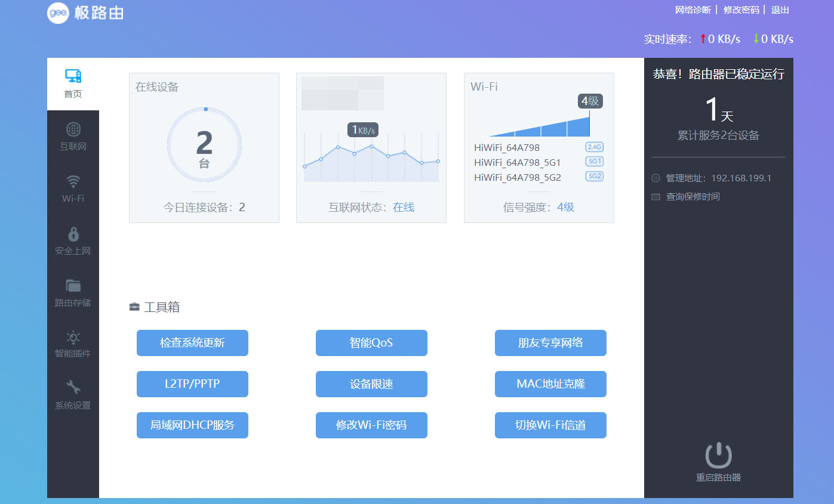The height and width of the screenshot is (504, 834).
Task: Click the 4级 signal strength link
Action: (566, 208)
